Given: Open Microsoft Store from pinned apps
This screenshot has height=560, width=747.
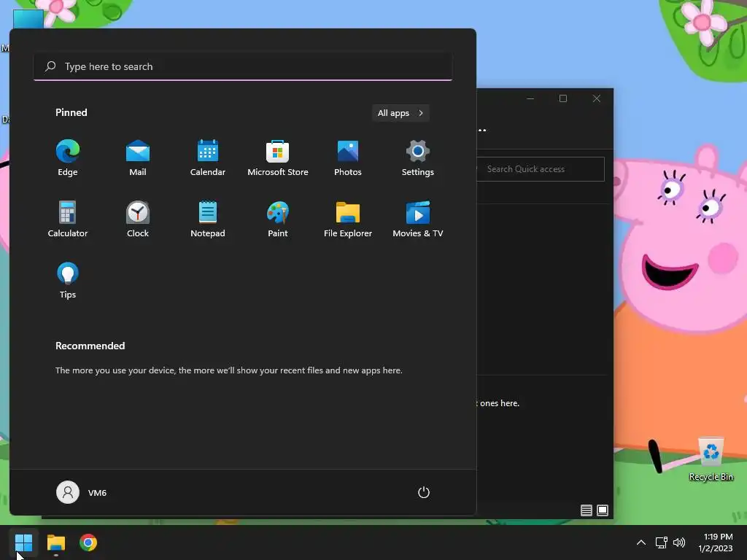Looking at the screenshot, I should pos(278,158).
